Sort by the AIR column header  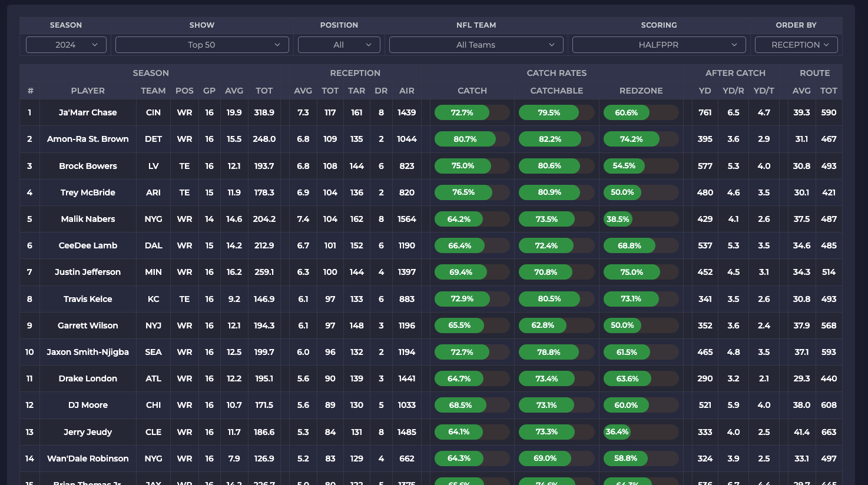[406, 91]
